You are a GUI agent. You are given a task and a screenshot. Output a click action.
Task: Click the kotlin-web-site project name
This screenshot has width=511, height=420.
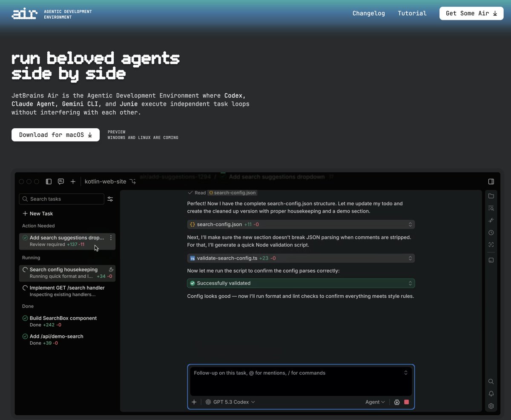[x=106, y=181]
